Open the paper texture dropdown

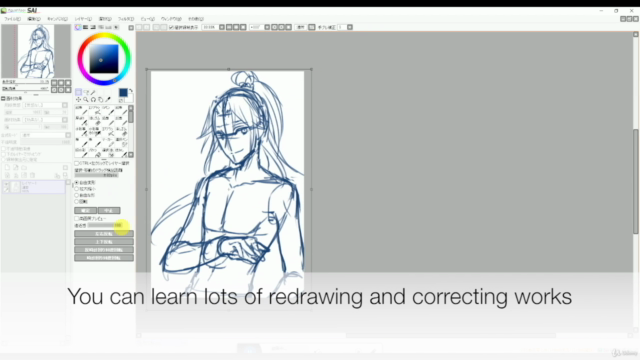pyautogui.click(x=64, y=105)
